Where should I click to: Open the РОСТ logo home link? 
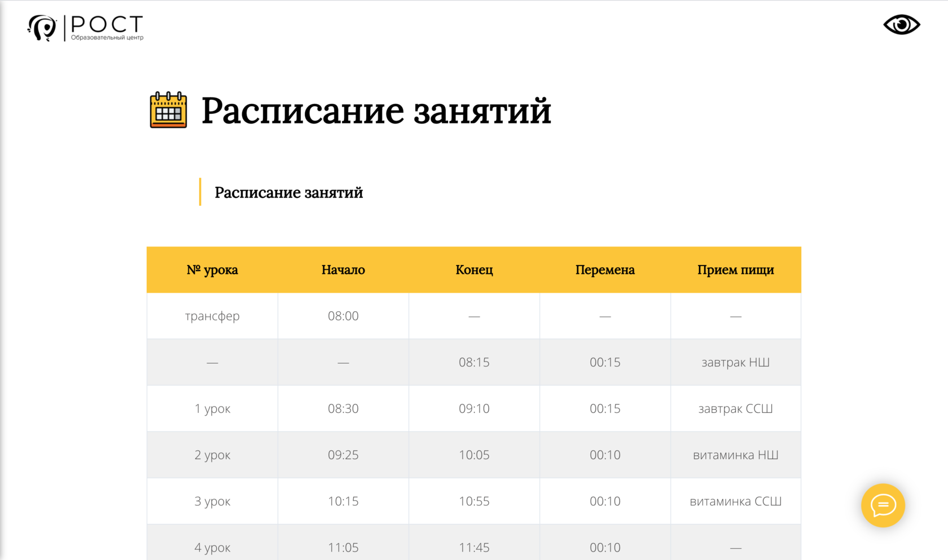[85, 28]
